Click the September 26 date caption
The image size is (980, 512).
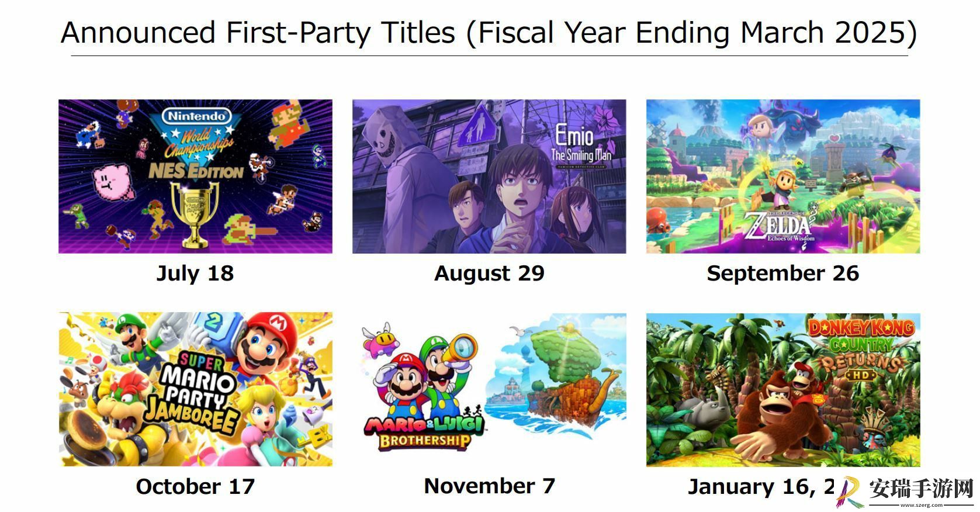point(783,274)
